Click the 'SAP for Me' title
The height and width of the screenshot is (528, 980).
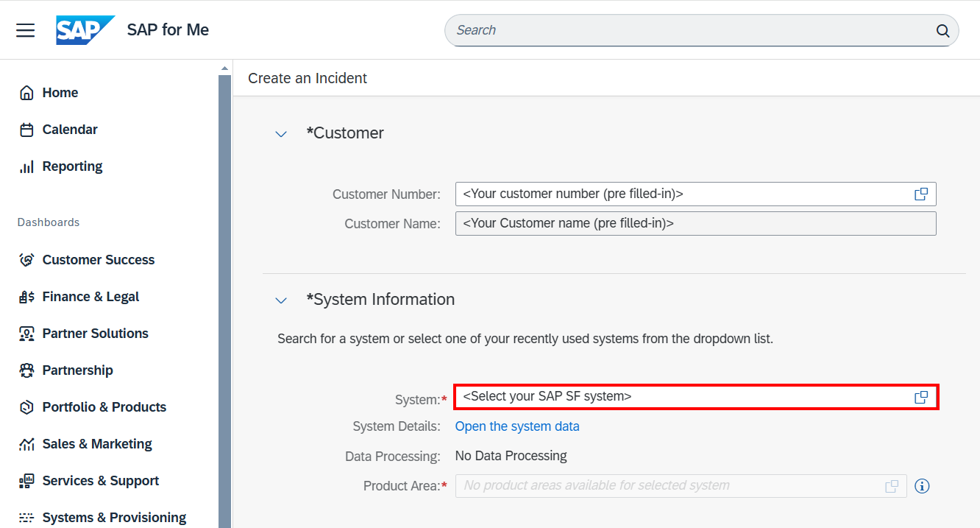coord(168,30)
